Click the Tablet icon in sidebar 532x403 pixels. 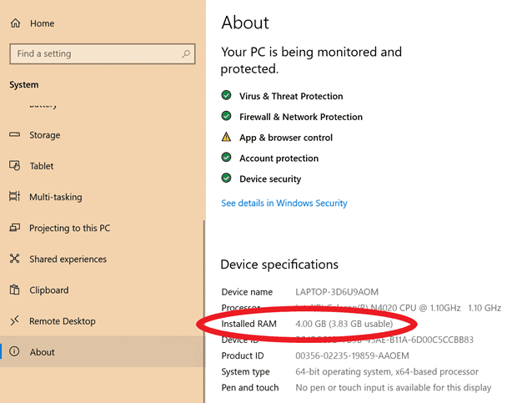pos(14,166)
